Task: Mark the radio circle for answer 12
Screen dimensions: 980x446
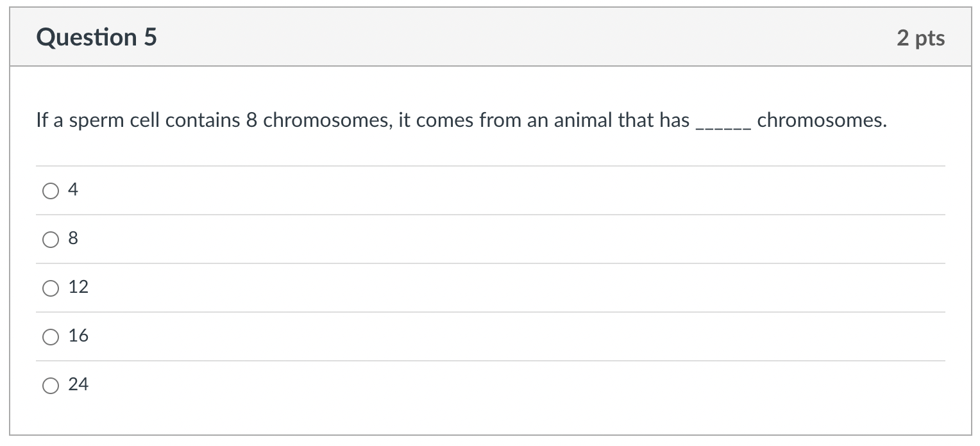Action: 50,288
